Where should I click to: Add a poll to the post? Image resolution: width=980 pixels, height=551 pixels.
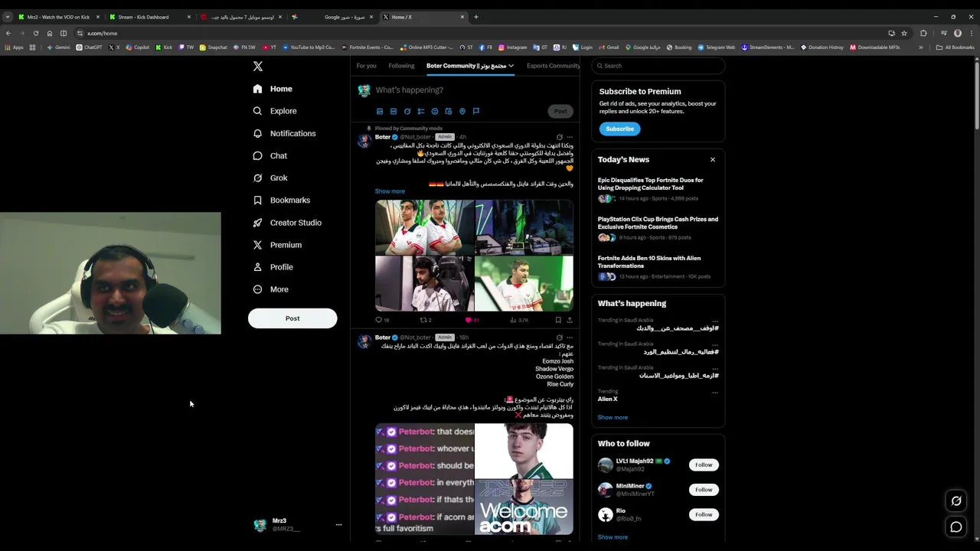click(x=421, y=112)
